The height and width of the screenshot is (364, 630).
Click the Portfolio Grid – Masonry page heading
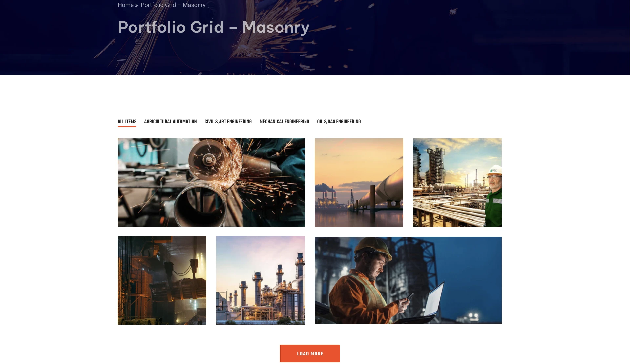(x=214, y=27)
